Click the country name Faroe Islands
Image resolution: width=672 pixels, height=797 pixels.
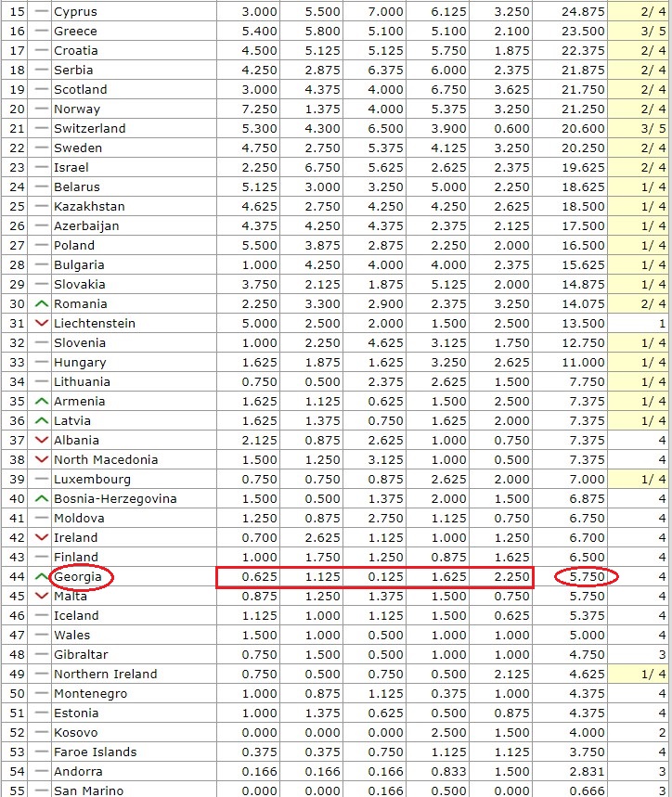click(x=95, y=752)
